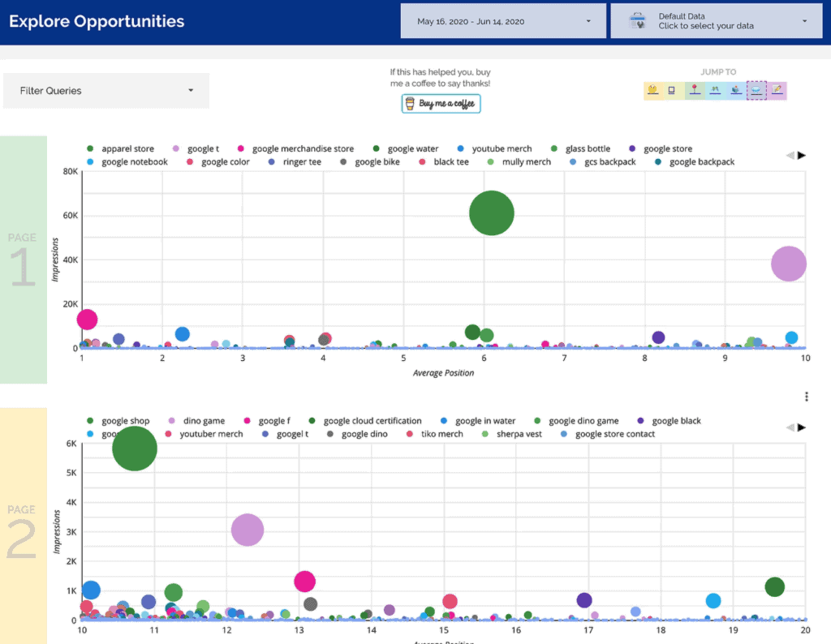Select 'mully merch' legend label
This screenshot has width=831, height=644.
[526, 162]
